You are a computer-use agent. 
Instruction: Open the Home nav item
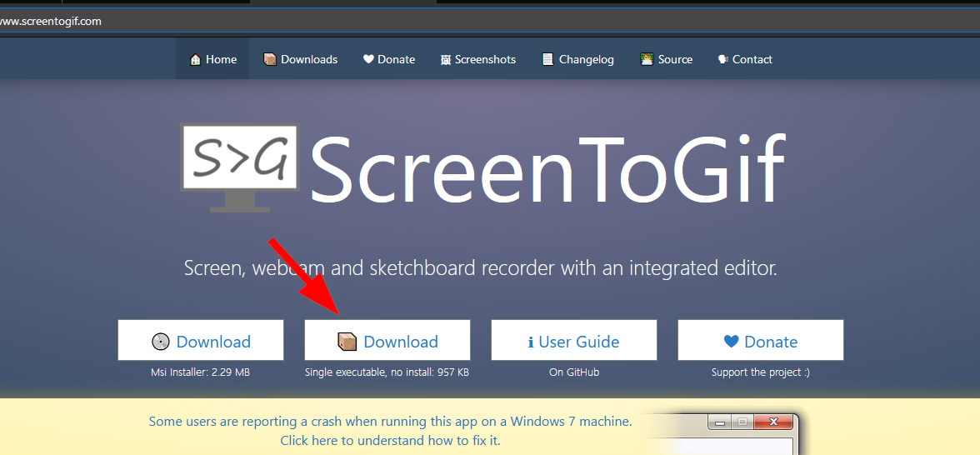pos(212,59)
